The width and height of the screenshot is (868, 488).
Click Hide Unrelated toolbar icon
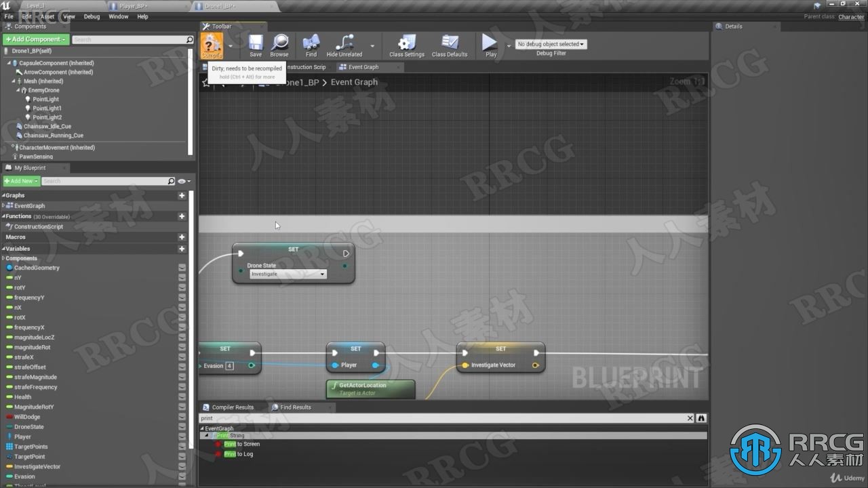[344, 45]
